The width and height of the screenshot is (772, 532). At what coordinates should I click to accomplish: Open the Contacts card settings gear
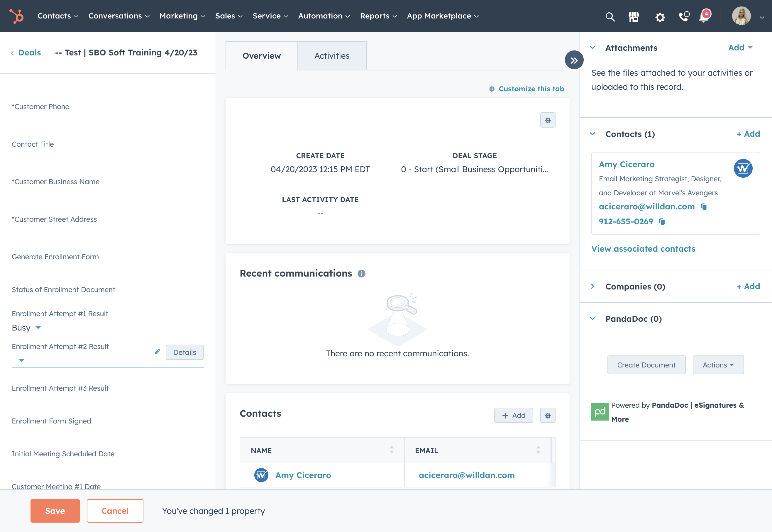click(x=548, y=415)
